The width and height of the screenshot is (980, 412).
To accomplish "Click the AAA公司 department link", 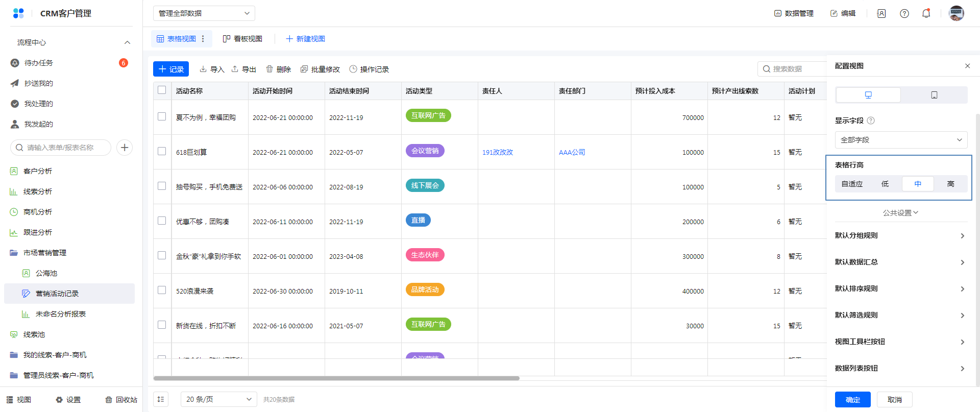I will tap(572, 152).
